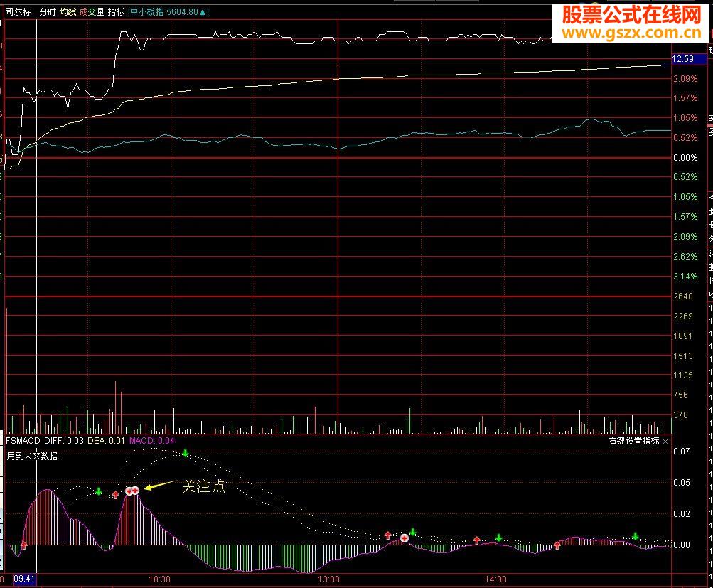Screen dimensions: 713x588
Task: Click the 用到未来数据 warning text
Action: [x=32, y=456]
